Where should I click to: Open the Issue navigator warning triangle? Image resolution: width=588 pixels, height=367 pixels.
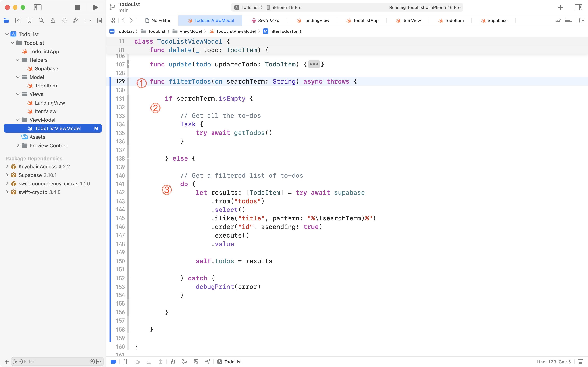tap(53, 20)
